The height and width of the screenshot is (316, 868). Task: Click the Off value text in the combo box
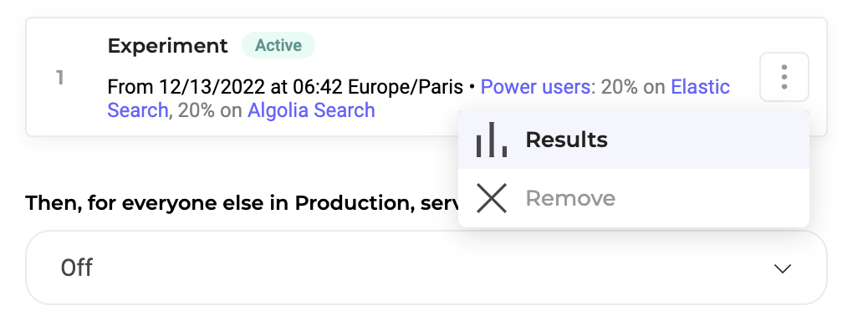[76, 268]
